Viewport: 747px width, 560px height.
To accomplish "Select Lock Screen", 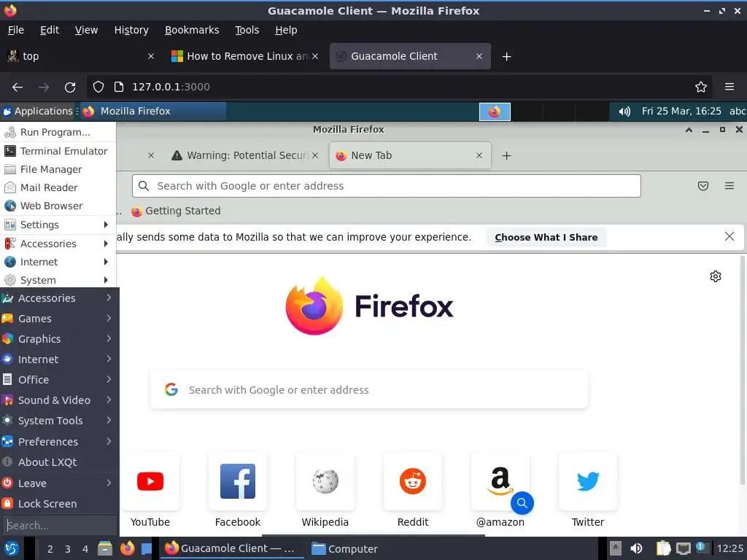I will pos(58,503).
